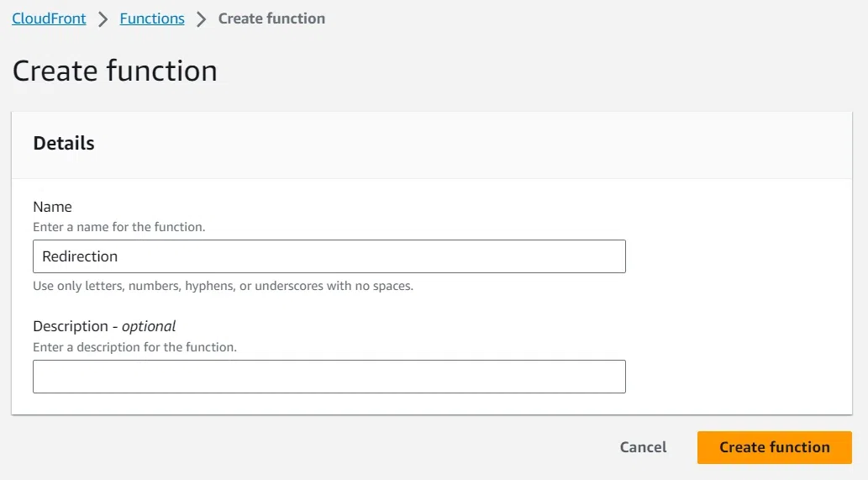Focus the empty Description input field
868x480 pixels.
click(329, 377)
